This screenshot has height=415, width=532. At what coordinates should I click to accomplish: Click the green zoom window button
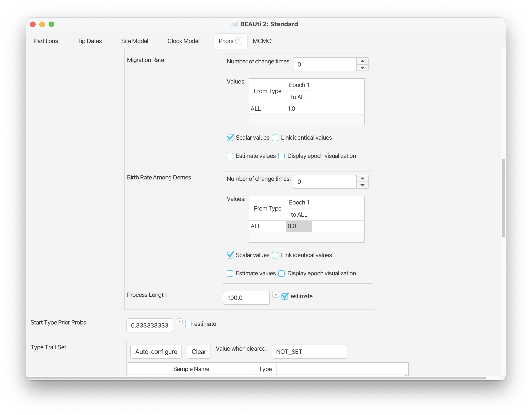[52, 24]
